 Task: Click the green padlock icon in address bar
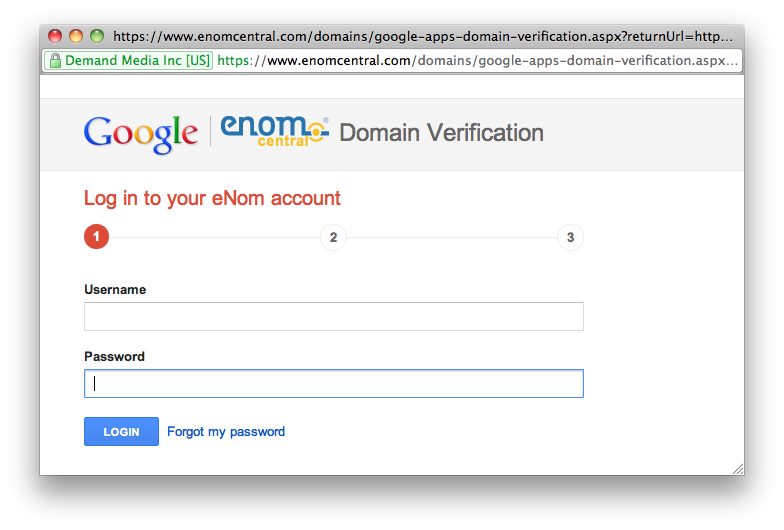[54, 60]
